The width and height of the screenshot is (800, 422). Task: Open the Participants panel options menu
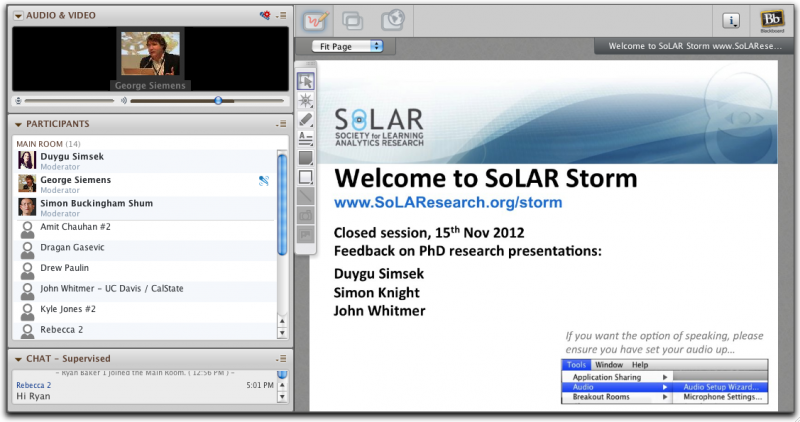tap(282, 124)
